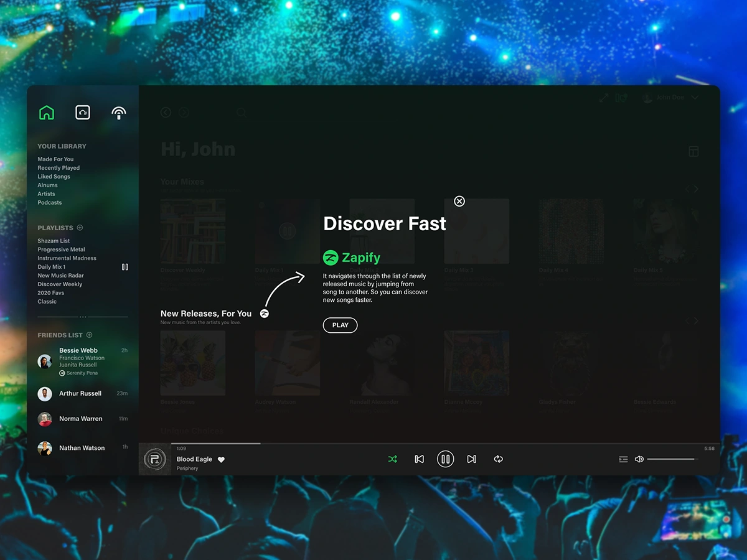Skip to the previous track
This screenshot has height=560, width=747.
(419, 459)
